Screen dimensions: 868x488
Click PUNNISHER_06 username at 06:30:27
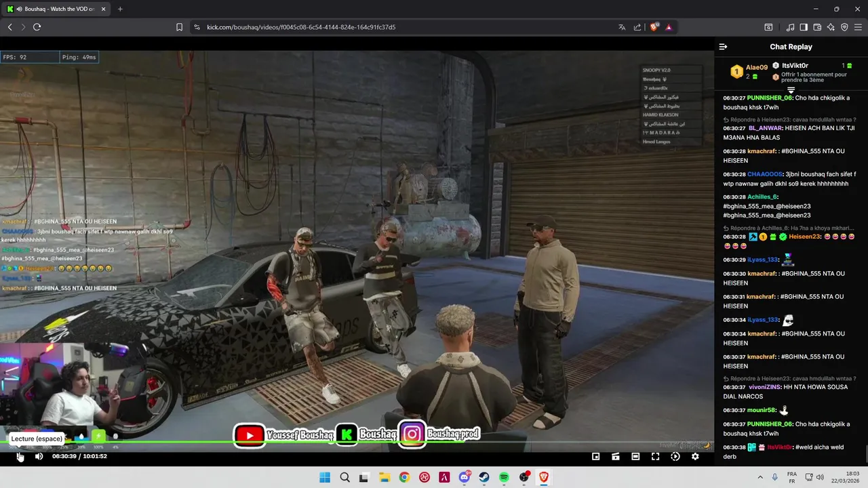tap(770, 98)
